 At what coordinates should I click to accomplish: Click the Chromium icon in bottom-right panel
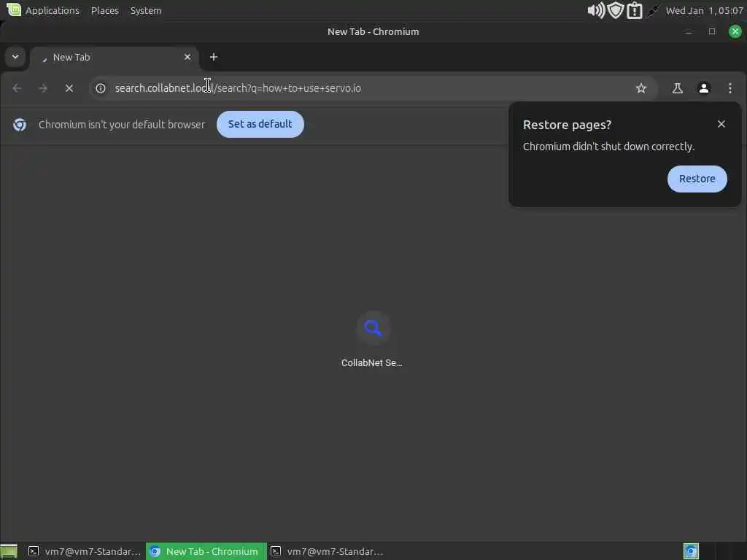(x=691, y=551)
